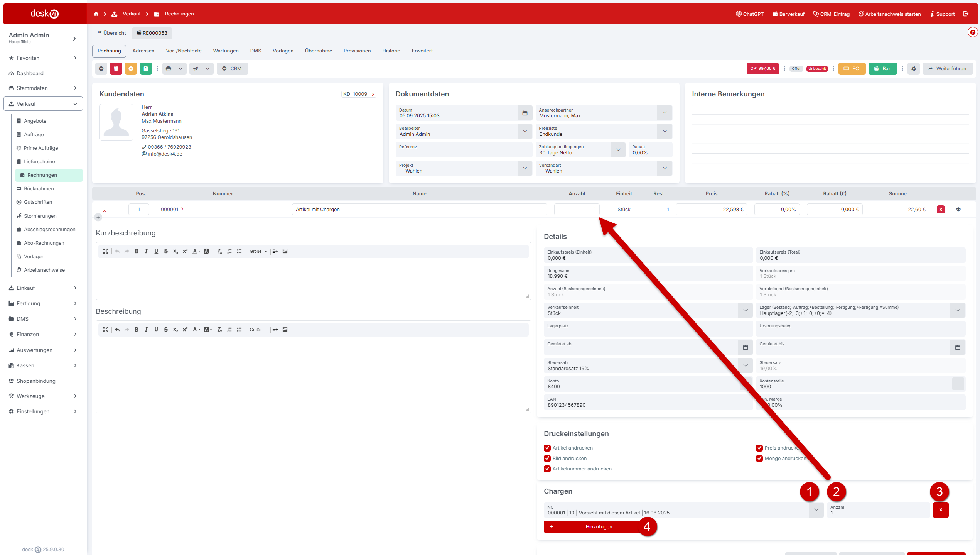Click the Hinzufügen button

598,527
